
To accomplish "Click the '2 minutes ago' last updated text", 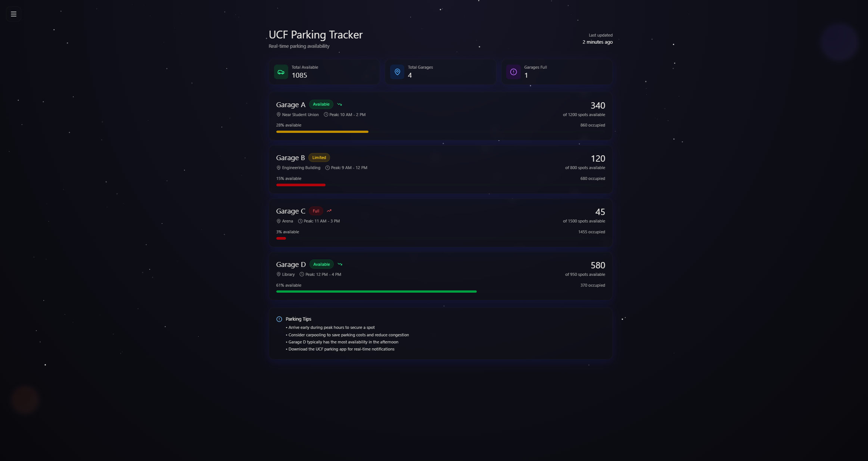I will (x=597, y=42).
